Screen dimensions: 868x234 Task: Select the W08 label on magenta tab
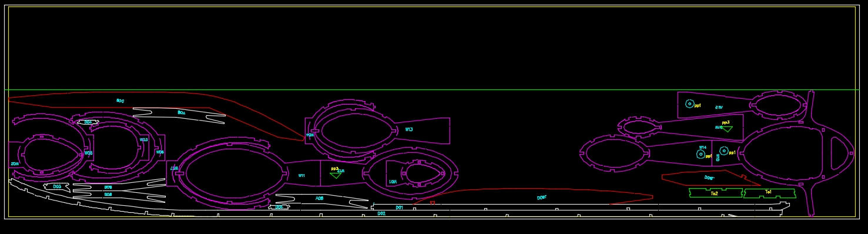click(x=160, y=152)
